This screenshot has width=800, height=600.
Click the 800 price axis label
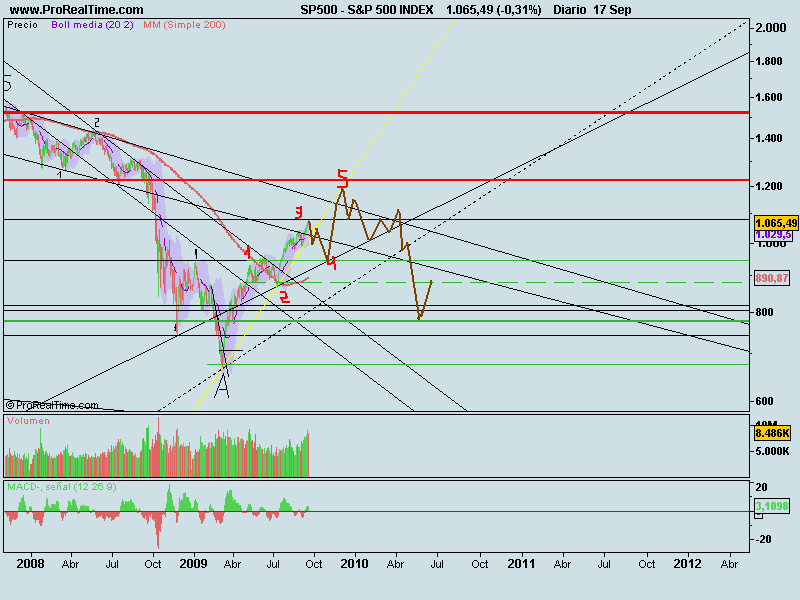tap(764, 312)
